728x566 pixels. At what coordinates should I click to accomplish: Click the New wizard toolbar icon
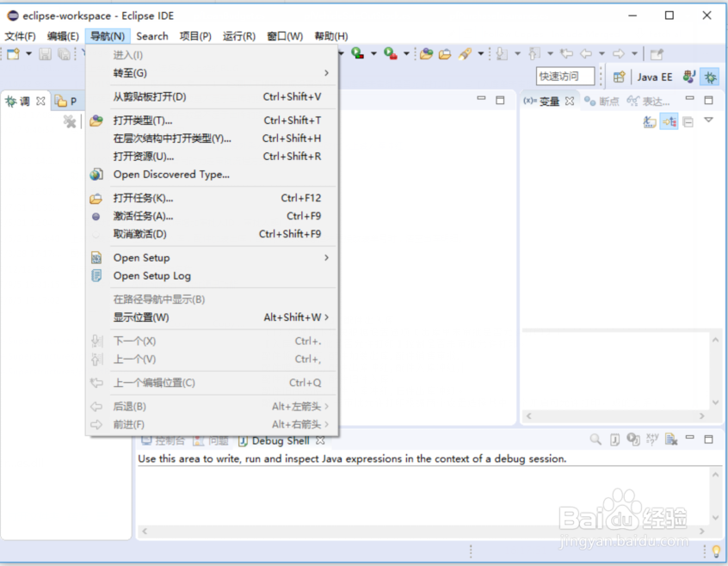13,54
